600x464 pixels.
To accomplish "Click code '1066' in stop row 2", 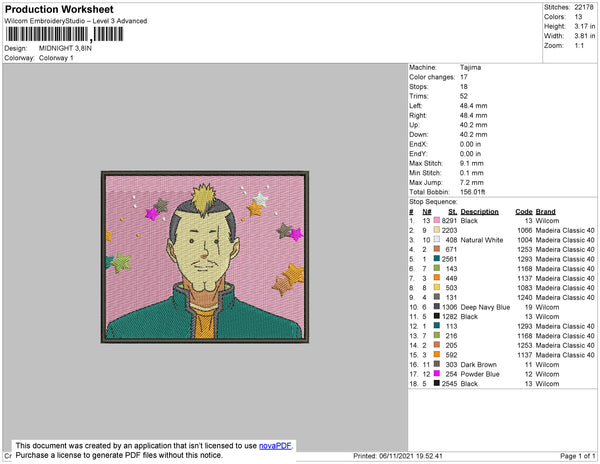I will coord(525,230).
